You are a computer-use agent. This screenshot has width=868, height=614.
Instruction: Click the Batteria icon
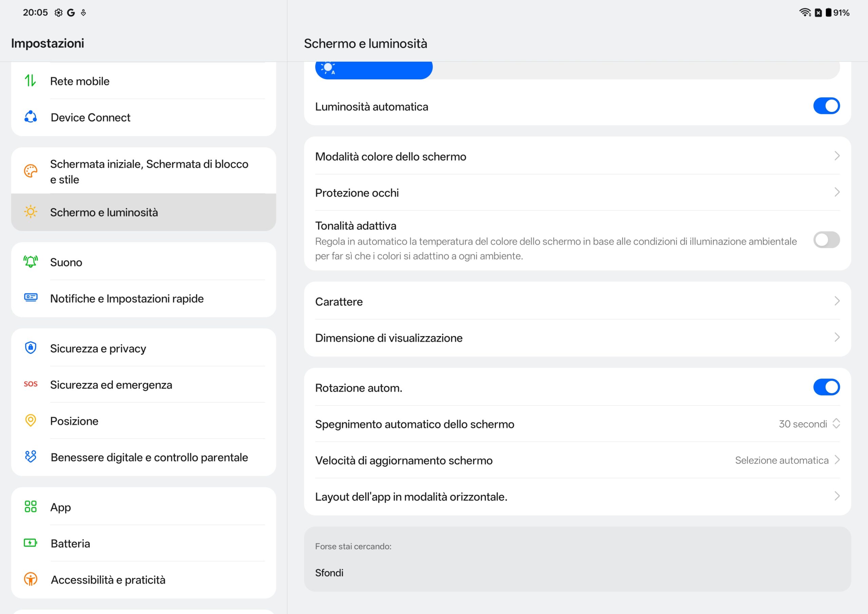pos(31,543)
